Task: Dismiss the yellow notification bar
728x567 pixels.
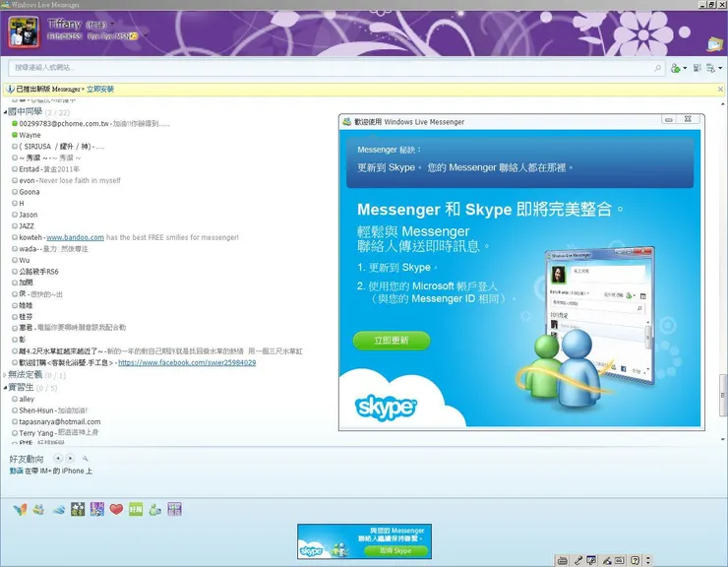Action: click(x=720, y=89)
